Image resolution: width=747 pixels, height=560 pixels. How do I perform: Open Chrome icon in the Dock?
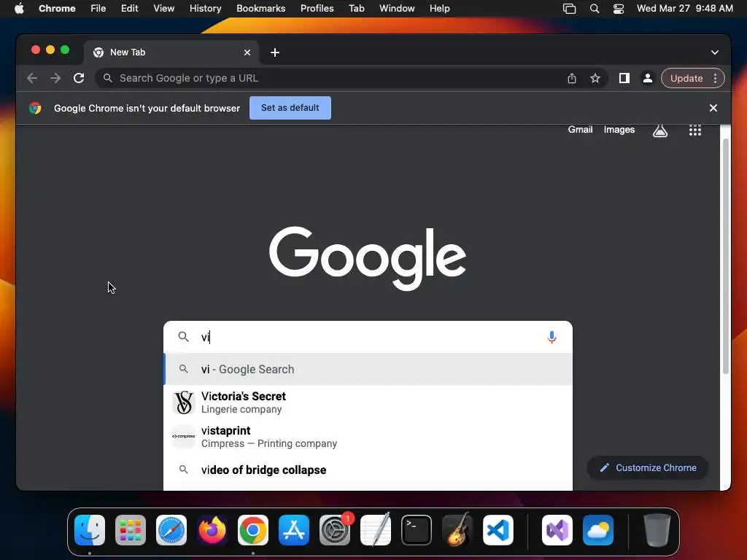click(x=253, y=529)
